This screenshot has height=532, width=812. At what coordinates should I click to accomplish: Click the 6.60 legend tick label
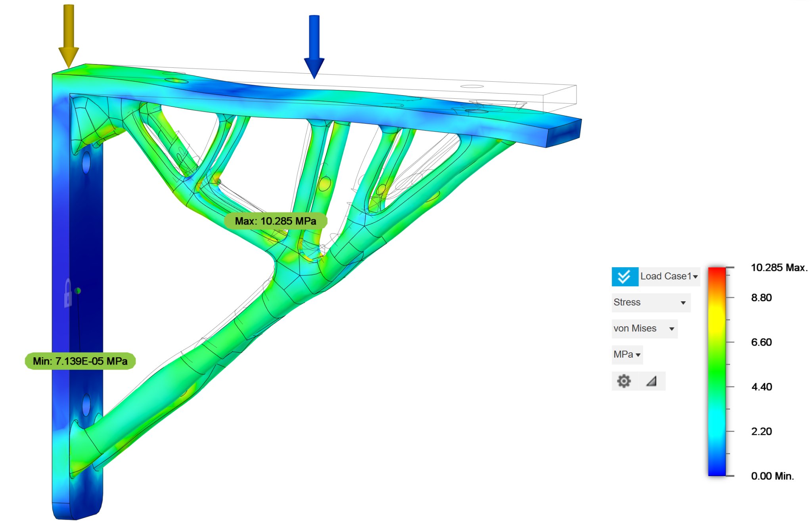761,342
